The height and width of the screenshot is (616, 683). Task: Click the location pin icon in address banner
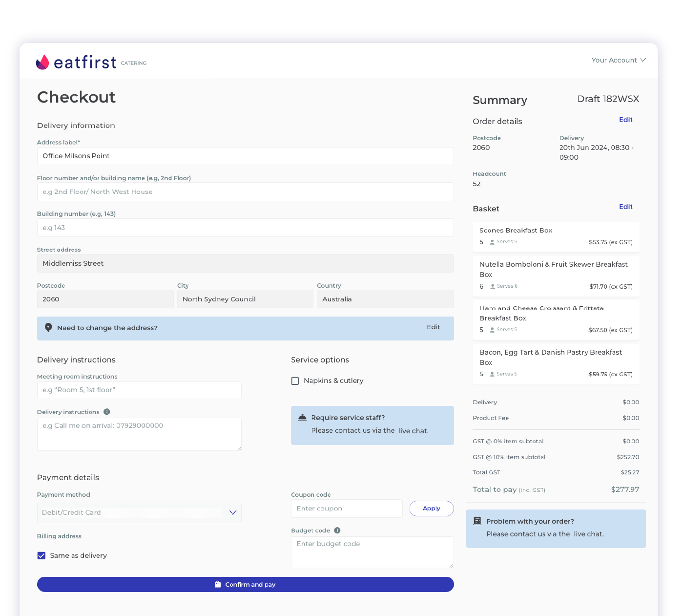point(48,327)
